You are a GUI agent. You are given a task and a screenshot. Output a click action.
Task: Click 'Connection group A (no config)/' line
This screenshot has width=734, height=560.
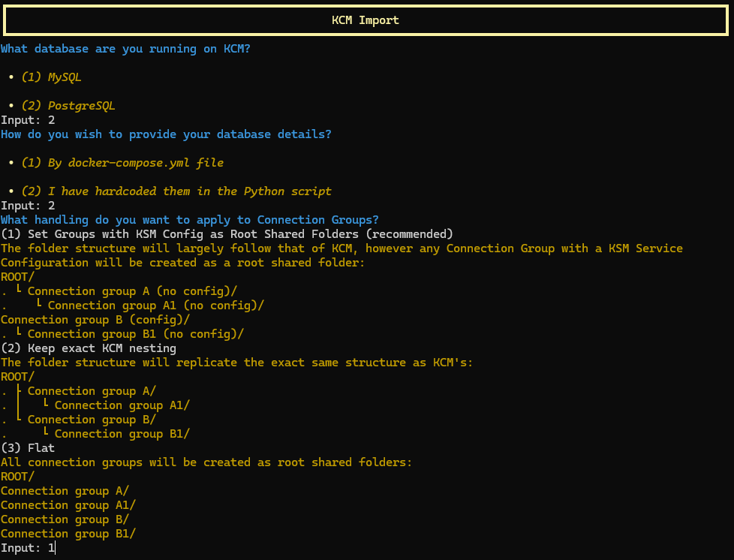click(133, 291)
